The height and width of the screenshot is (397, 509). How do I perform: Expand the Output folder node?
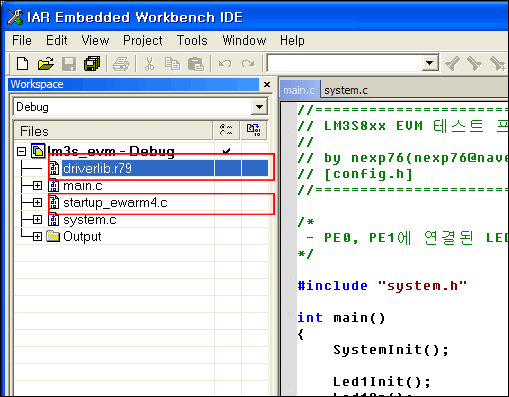pyautogui.click(x=37, y=236)
